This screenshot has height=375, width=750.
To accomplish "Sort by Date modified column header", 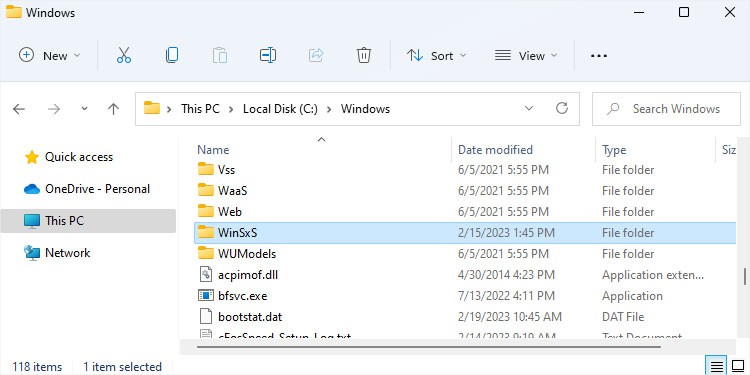I will coord(496,150).
